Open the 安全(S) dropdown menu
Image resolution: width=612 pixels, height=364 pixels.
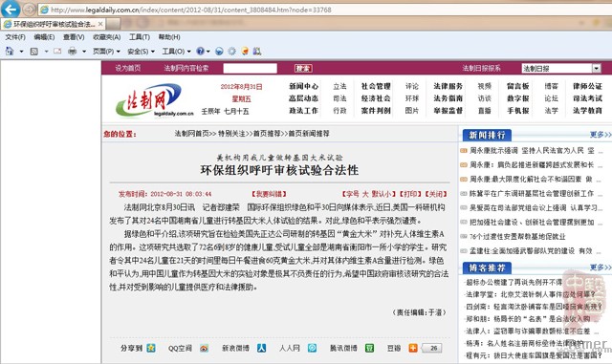pos(141,51)
